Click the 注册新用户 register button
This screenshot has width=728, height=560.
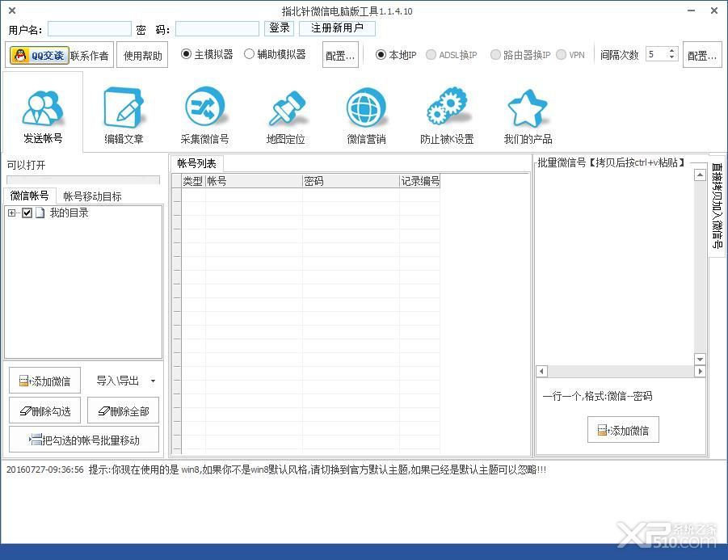coord(337,28)
